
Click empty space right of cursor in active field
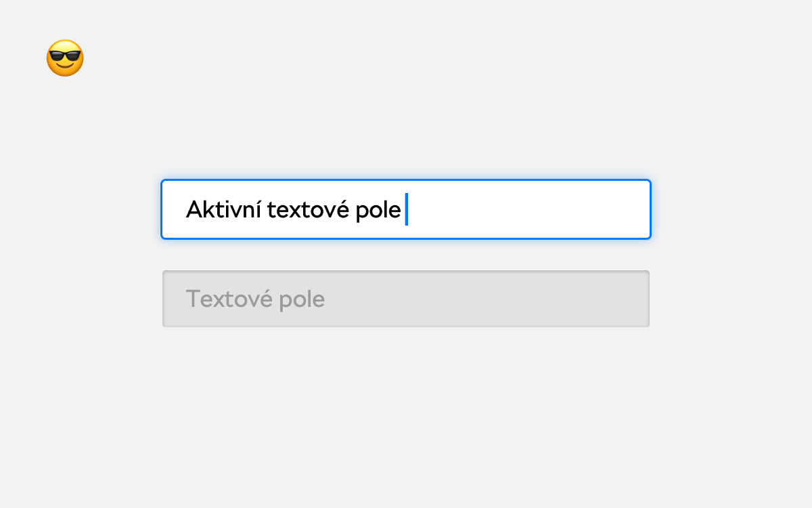(528, 209)
